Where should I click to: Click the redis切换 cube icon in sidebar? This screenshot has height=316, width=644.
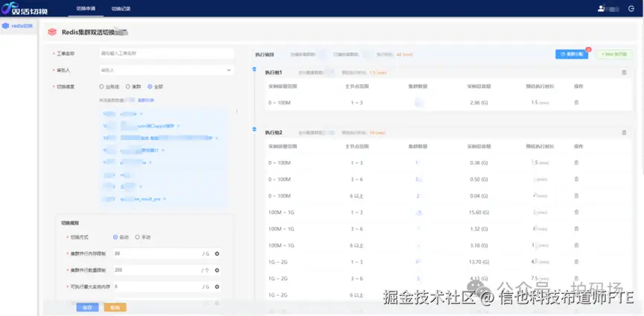click(5, 26)
